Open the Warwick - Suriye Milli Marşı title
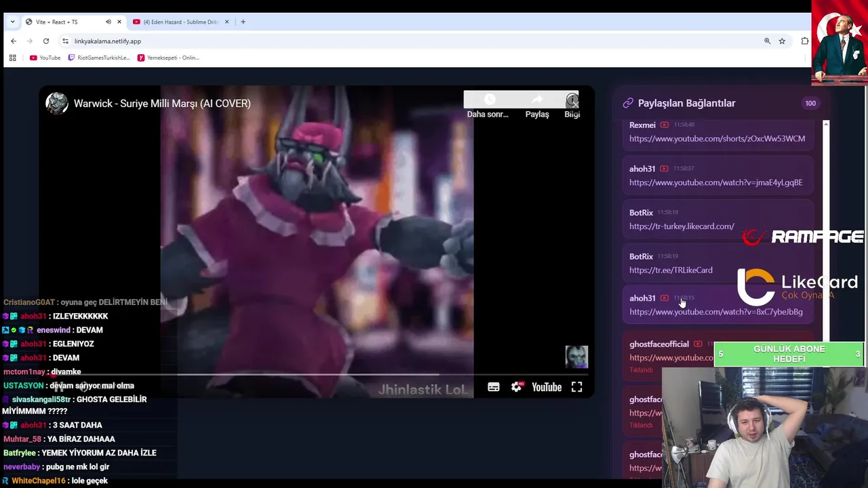Image resolution: width=868 pixels, height=488 pixels. point(162,103)
